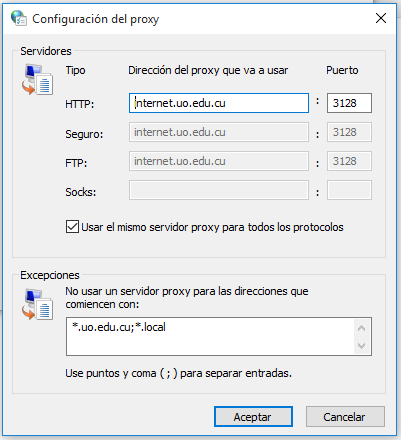401x440 pixels.
Task: Click the globe icon in title bar
Action: 19,18
